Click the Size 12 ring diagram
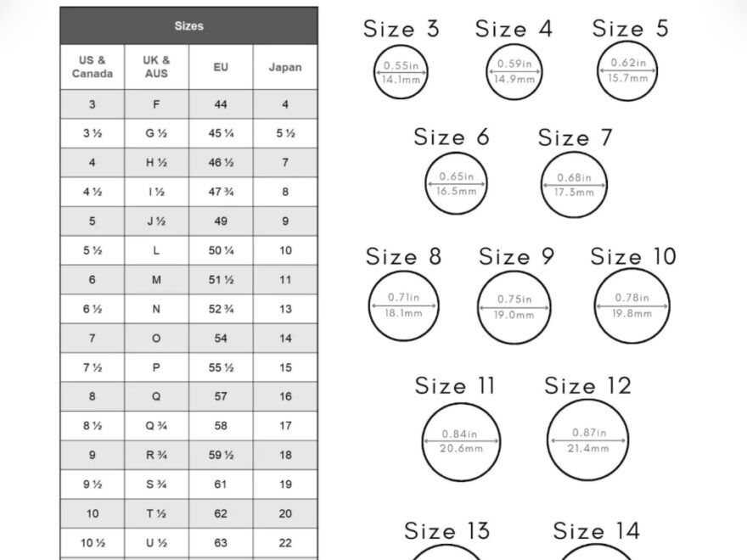The width and height of the screenshot is (747, 560). [587, 440]
